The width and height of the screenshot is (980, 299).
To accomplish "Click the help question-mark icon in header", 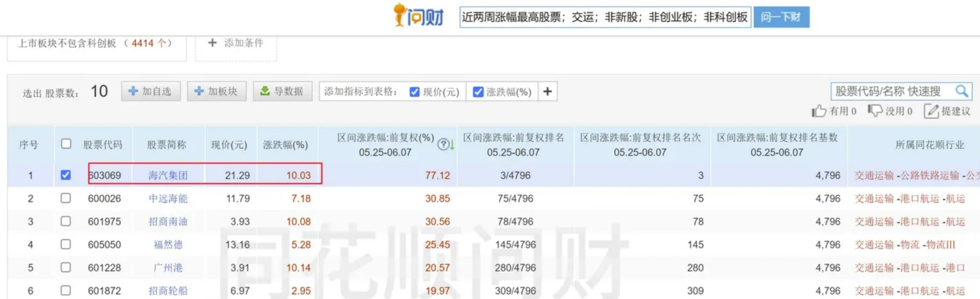I will point(443,144).
